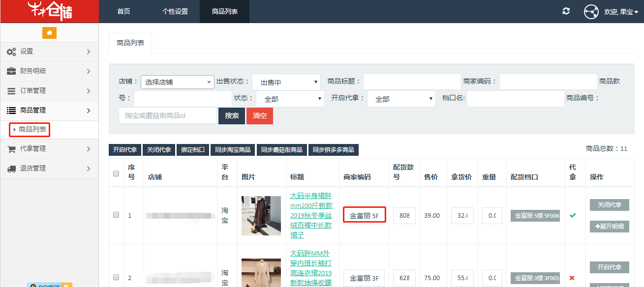Go to 首页 in the top navigation
Image resolution: width=644 pixels, height=287 pixels.
click(124, 11)
